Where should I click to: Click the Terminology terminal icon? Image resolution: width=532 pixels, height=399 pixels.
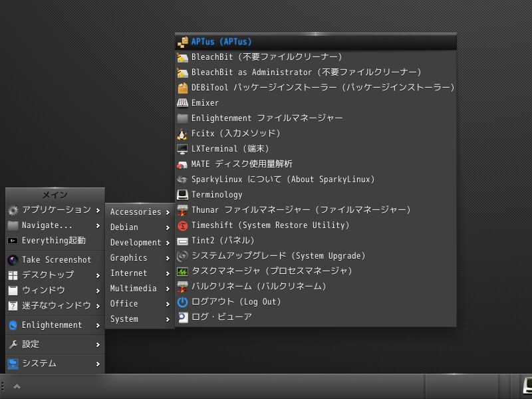coord(182,195)
